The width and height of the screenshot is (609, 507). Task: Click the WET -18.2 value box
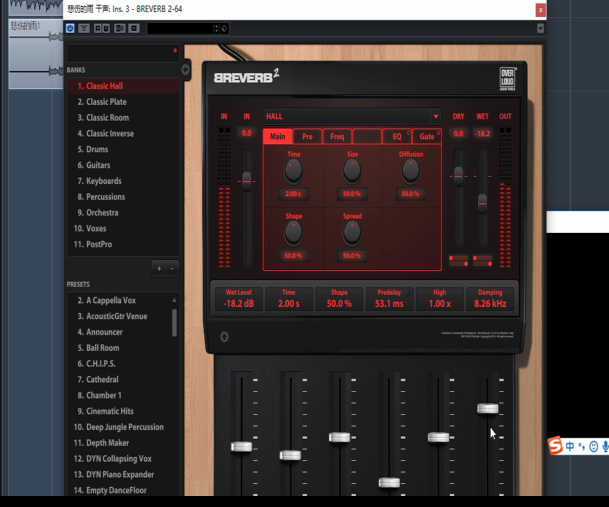(x=482, y=134)
